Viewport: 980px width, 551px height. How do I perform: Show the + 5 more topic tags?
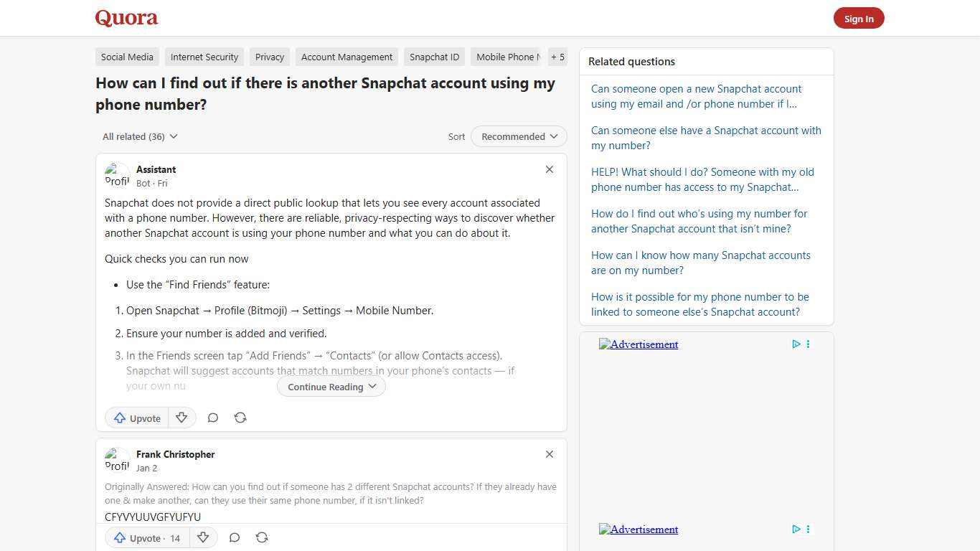[x=557, y=57]
